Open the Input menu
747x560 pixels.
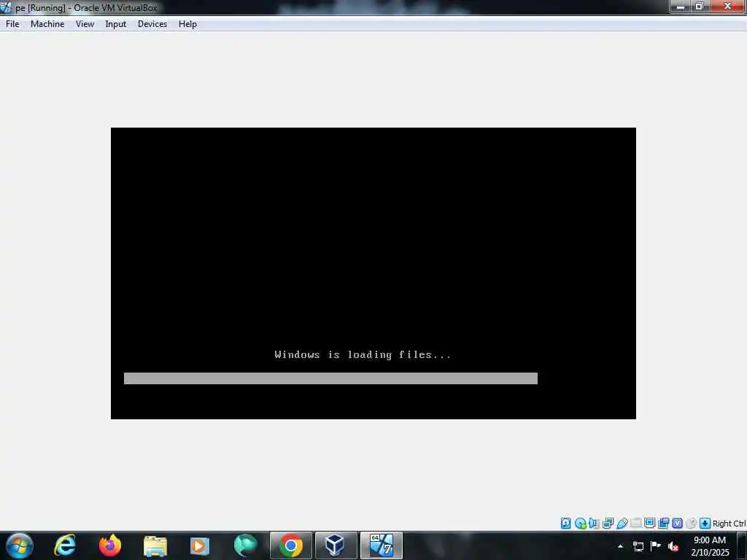(115, 24)
